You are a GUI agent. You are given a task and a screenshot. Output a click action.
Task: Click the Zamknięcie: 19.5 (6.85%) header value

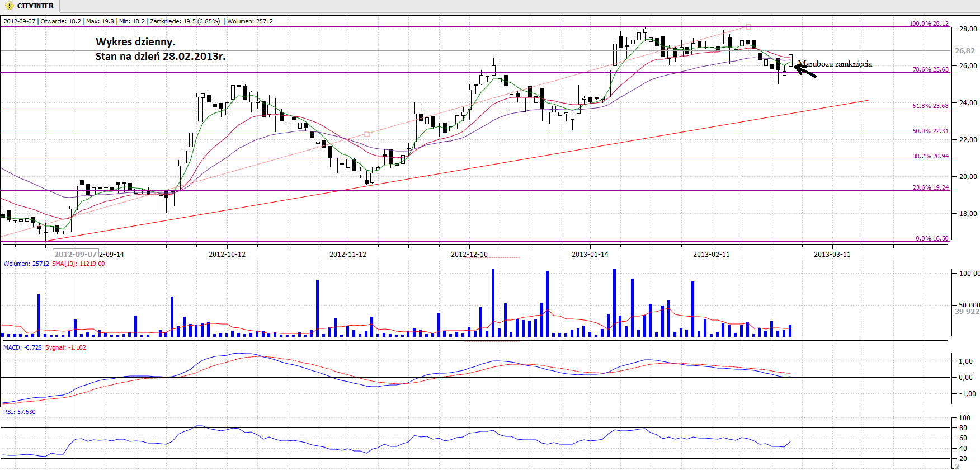[x=185, y=21]
